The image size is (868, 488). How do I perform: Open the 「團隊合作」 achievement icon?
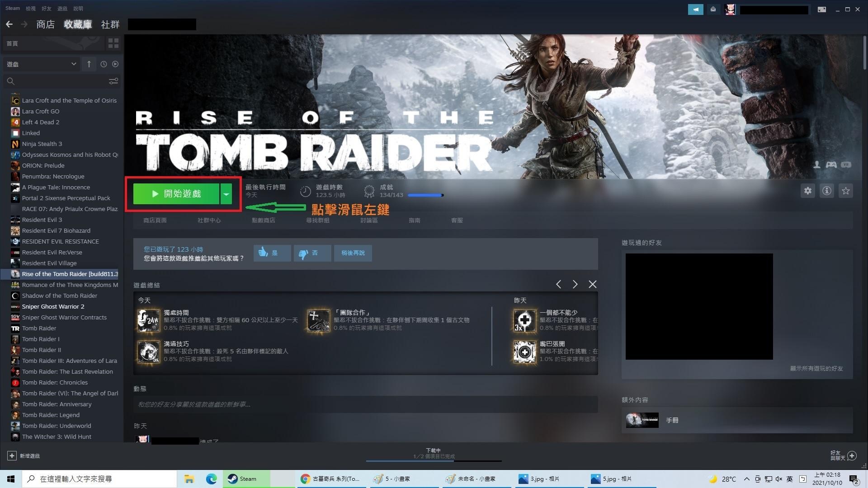tap(319, 320)
